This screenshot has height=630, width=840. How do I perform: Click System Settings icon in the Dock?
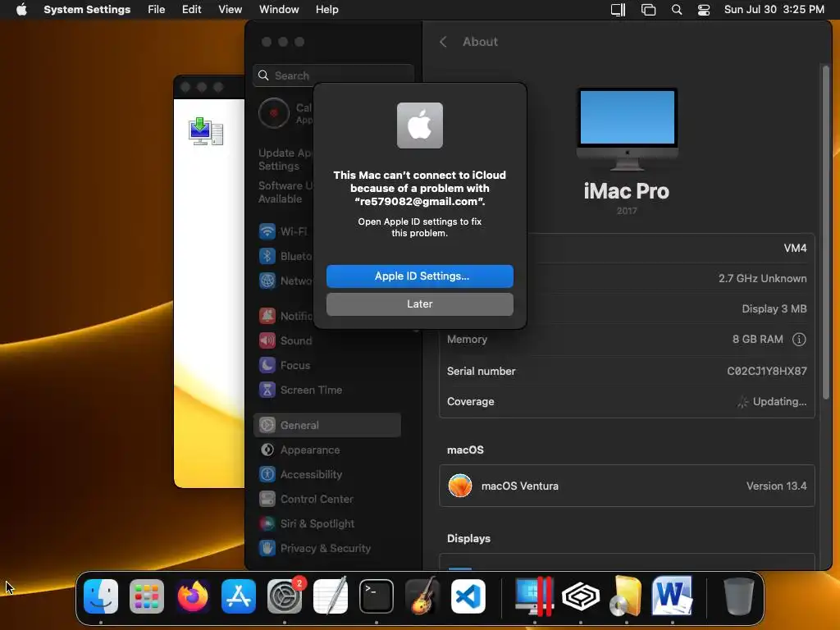click(x=285, y=596)
